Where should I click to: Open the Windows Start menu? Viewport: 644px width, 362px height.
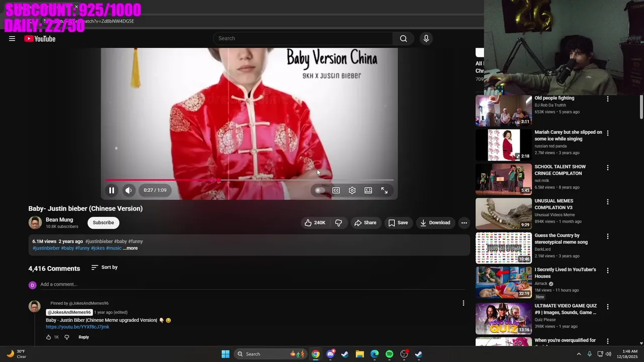click(225, 354)
